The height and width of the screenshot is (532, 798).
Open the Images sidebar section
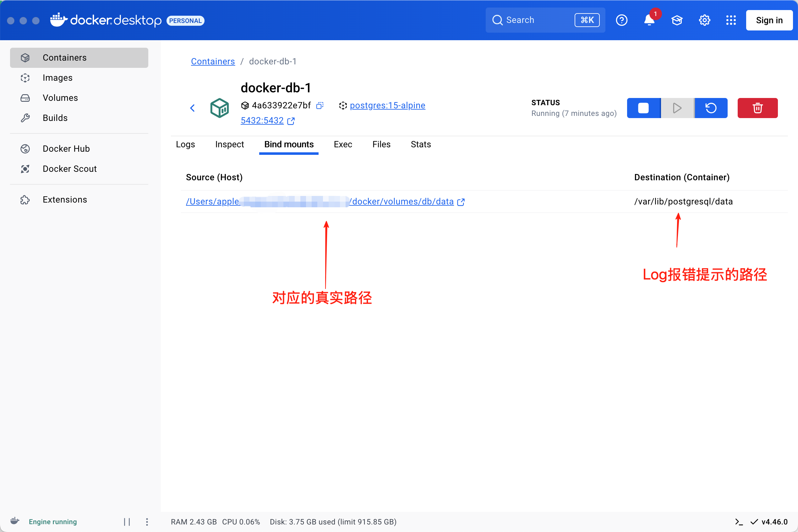point(79,78)
